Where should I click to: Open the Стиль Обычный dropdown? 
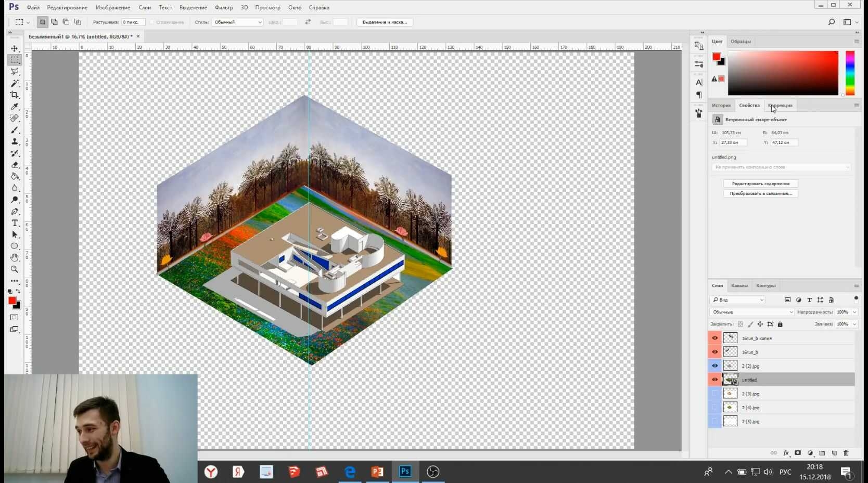[237, 22]
